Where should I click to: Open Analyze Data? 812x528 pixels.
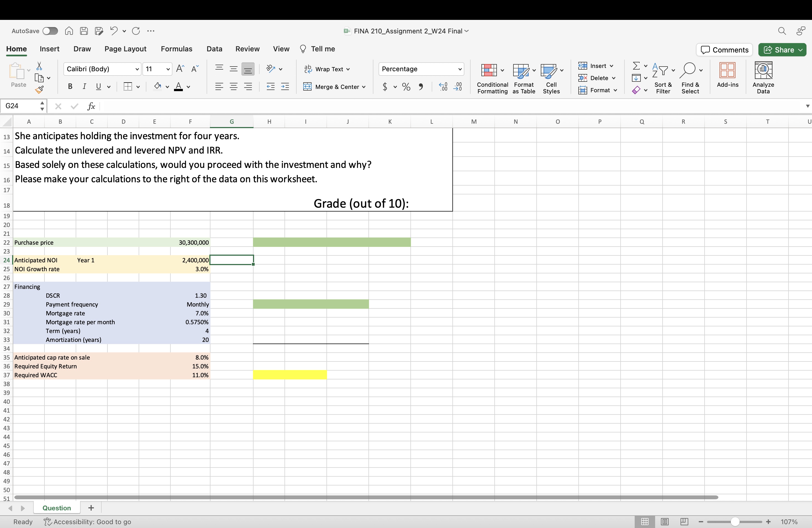pos(764,77)
